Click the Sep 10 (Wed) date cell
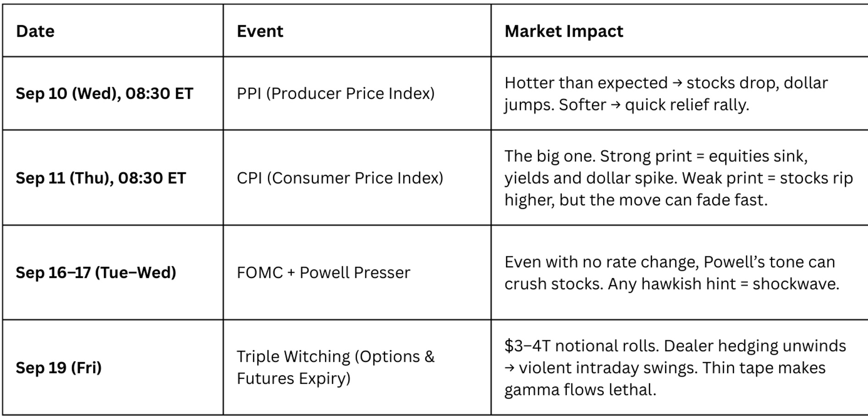868x416 pixels. tap(105, 94)
